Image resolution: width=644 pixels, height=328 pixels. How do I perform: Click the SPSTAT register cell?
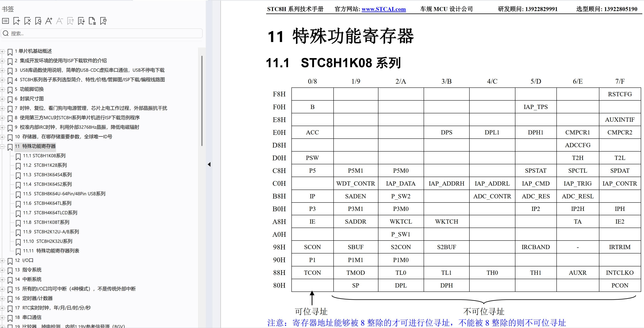pyautogui.click(x=536, y=171)
